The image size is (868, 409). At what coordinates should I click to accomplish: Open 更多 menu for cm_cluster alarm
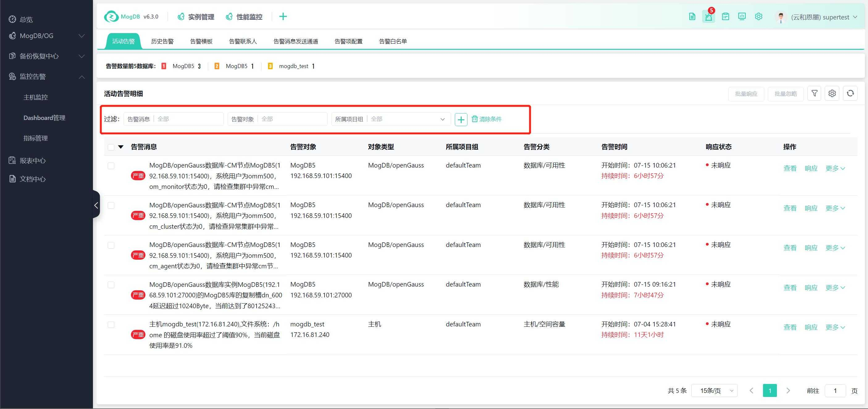(835, 208)
